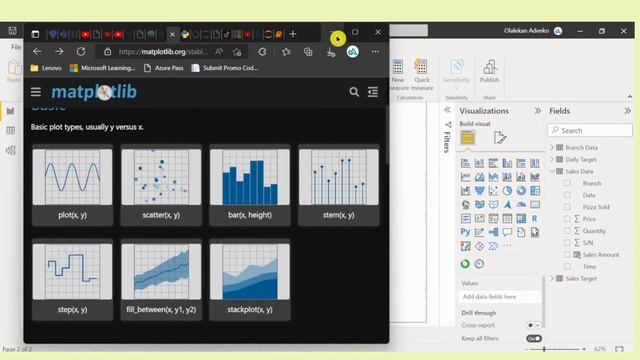Screen dimensions: 640x360
Task: Select the table visual icon
Action: coord(507,219)
